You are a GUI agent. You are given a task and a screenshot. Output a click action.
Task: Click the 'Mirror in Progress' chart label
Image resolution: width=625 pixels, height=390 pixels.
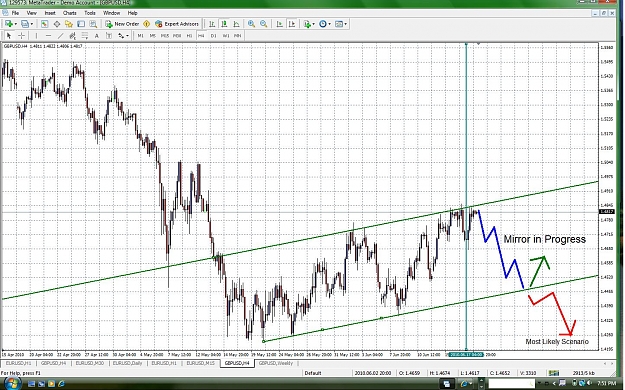[x=544, y=239]
